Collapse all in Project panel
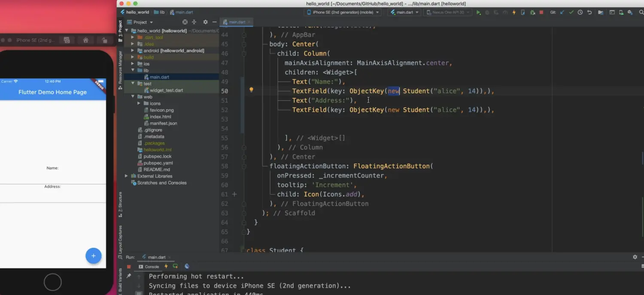This screenshot has height=295, width=644. 194,22
